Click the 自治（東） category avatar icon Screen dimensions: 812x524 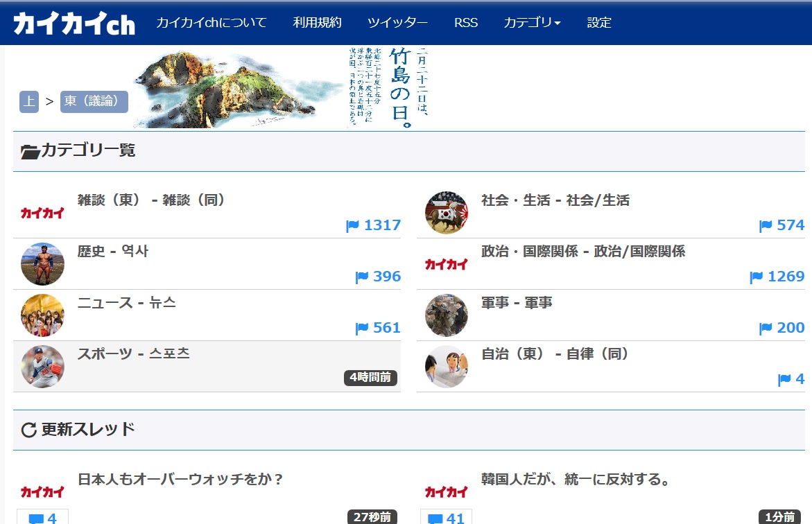(x=447, y=367)
